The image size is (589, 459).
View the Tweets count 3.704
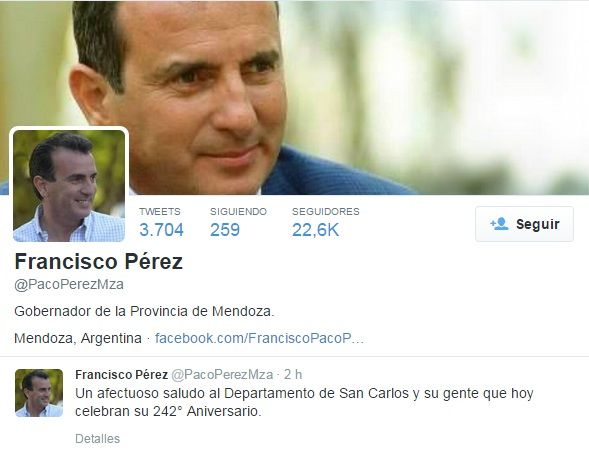coord(161,230)
